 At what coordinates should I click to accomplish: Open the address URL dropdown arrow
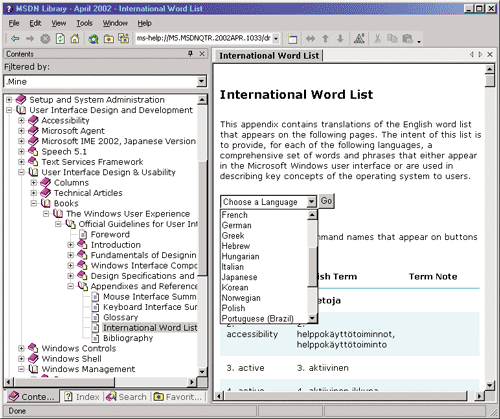(276, 39)
